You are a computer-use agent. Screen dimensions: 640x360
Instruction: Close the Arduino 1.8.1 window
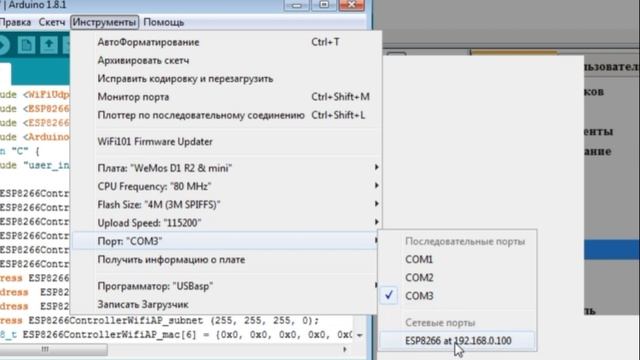pos(351,5)
